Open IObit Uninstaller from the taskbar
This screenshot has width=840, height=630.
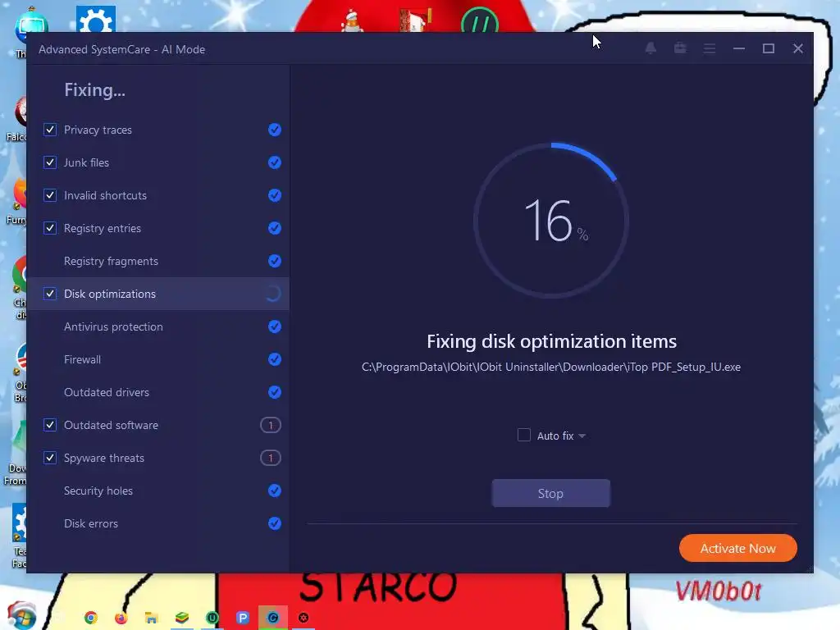(212, 618)
